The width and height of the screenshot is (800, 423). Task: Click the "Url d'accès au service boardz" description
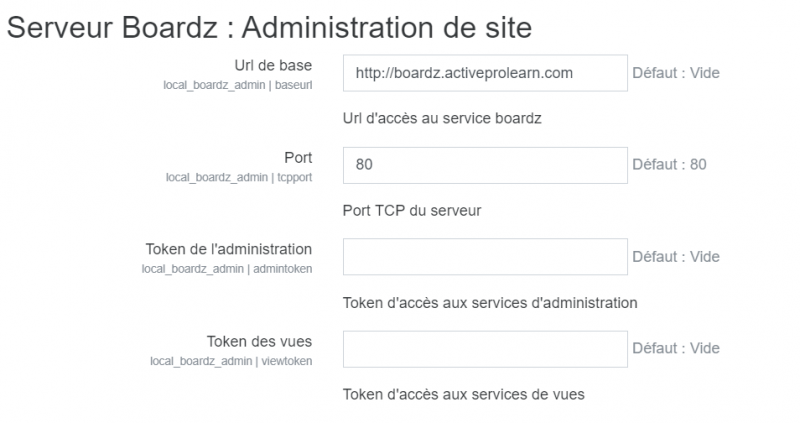[x=441, y=119]
